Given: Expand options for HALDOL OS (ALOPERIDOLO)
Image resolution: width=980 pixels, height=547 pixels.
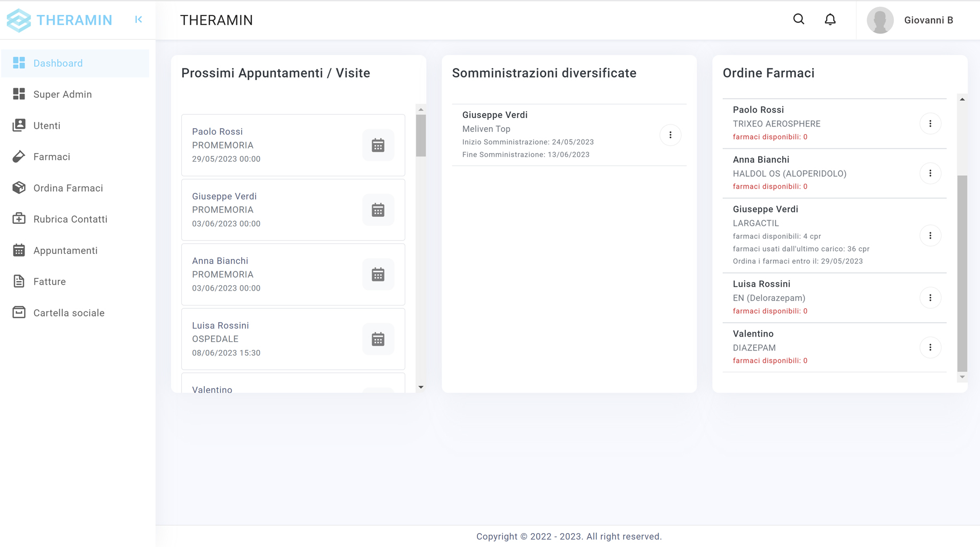Looking at the screenshot, I should (x=931, y=174).
